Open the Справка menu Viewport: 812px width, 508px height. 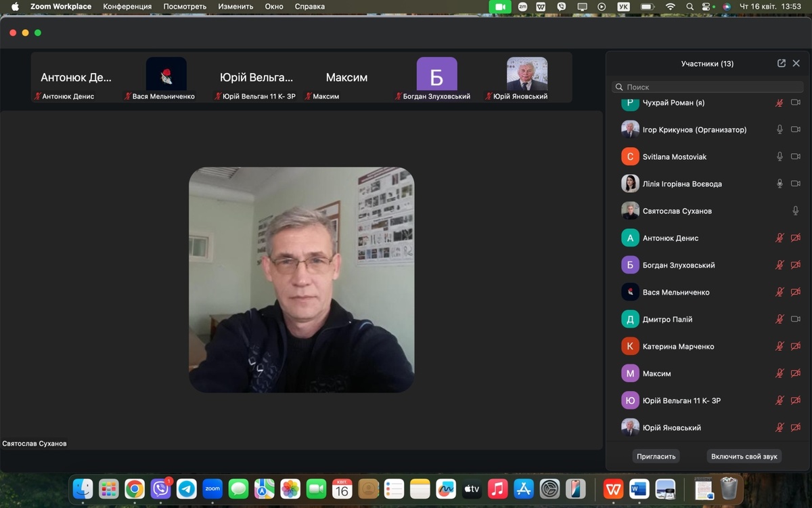coord(309,7)
